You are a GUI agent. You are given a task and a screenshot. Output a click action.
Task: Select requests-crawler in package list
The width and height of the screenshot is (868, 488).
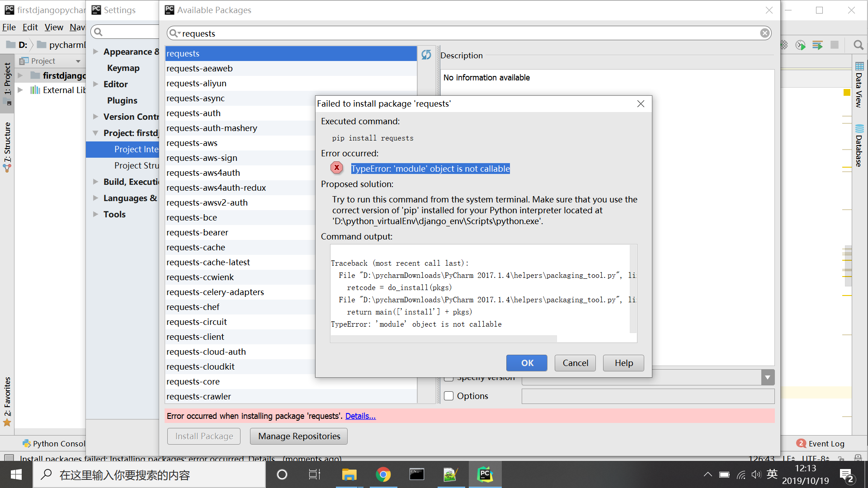point(291,396)
